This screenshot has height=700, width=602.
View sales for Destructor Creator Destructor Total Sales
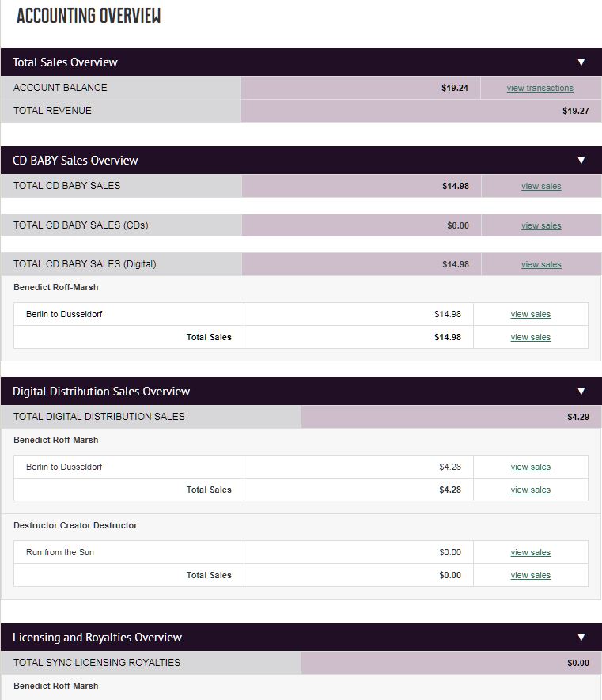coord(531,576)
